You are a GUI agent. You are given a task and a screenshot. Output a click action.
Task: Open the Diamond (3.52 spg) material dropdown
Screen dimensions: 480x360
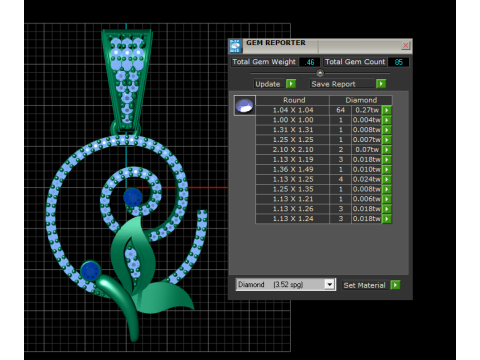pos(329,285)
